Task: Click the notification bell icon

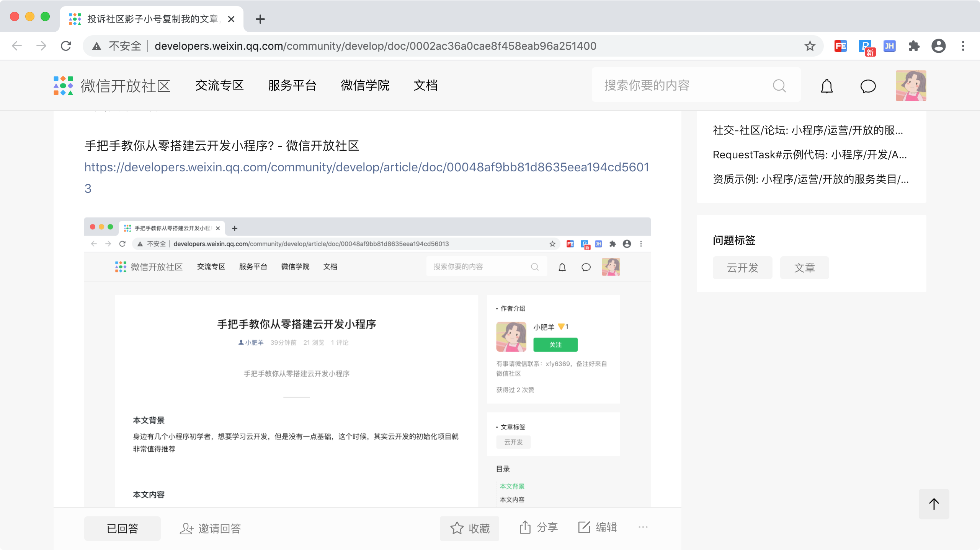Action: (826, 86)
